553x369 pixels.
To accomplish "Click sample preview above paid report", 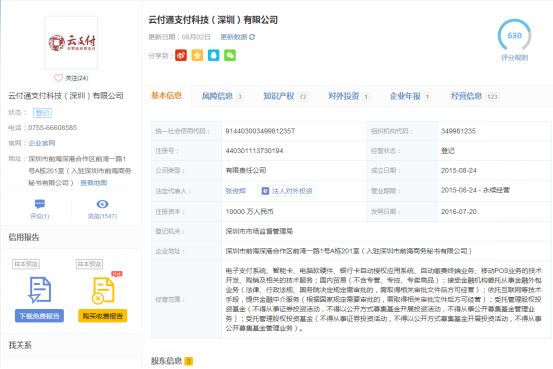I will pyautogui.click(x=90, y=264).
